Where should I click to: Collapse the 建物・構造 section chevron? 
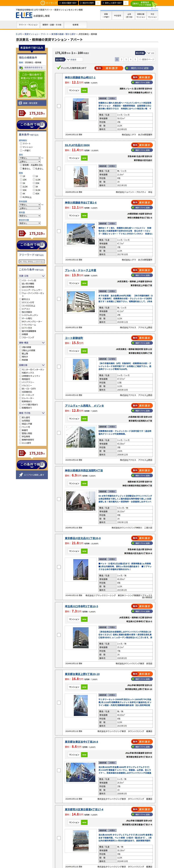pyautogui.click(x=43, y=343)
